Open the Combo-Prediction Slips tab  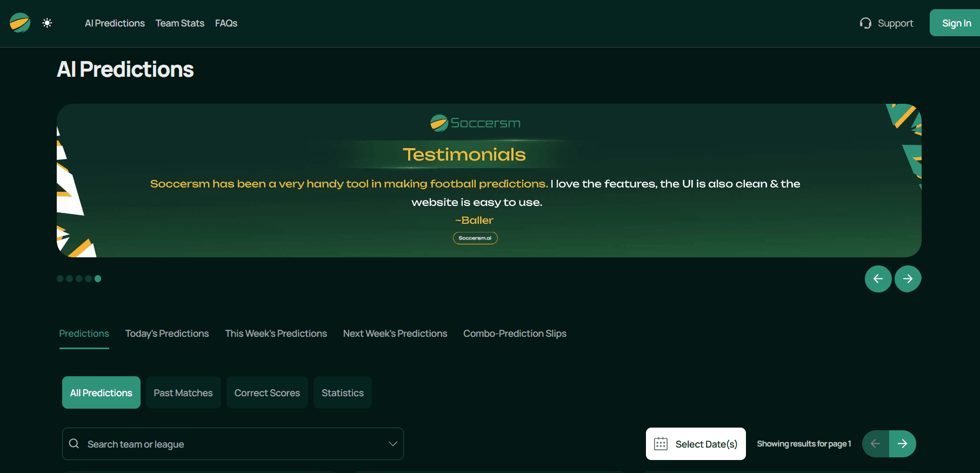[515, 334]
